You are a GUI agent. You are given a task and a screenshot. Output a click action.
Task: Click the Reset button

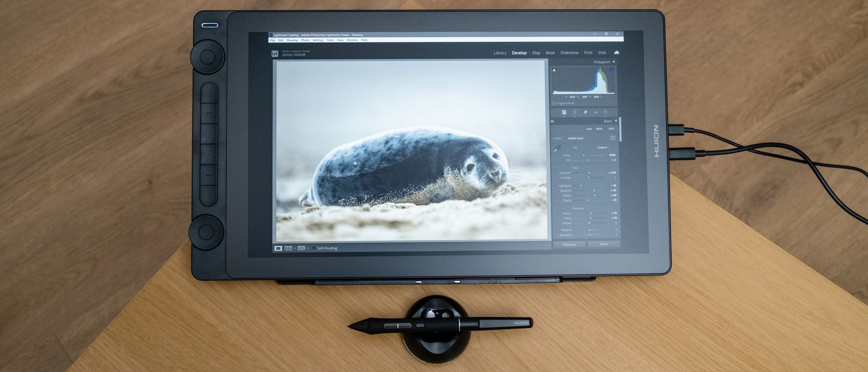pos(604,244)
